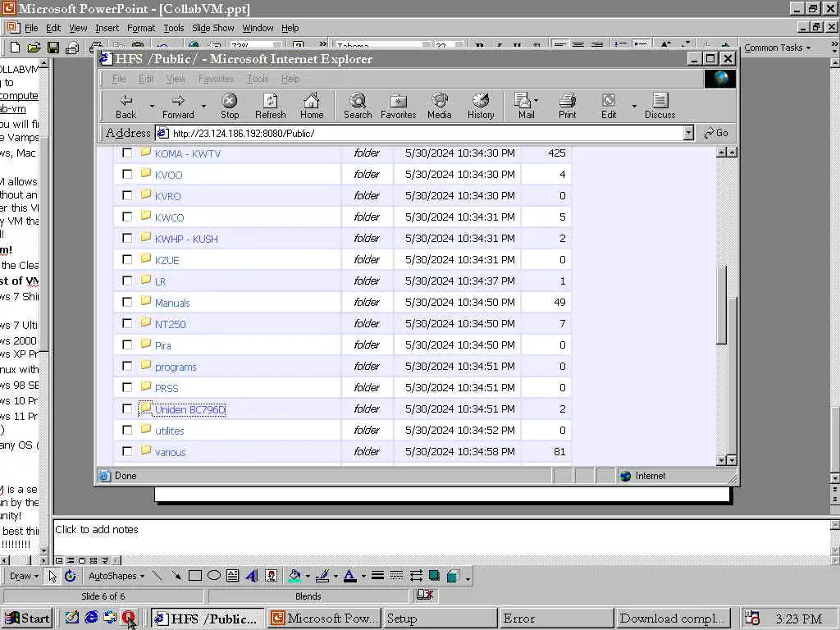Click the Select Objects pointer tool
This screenshot has width=840, height=630.
point(52,576)
